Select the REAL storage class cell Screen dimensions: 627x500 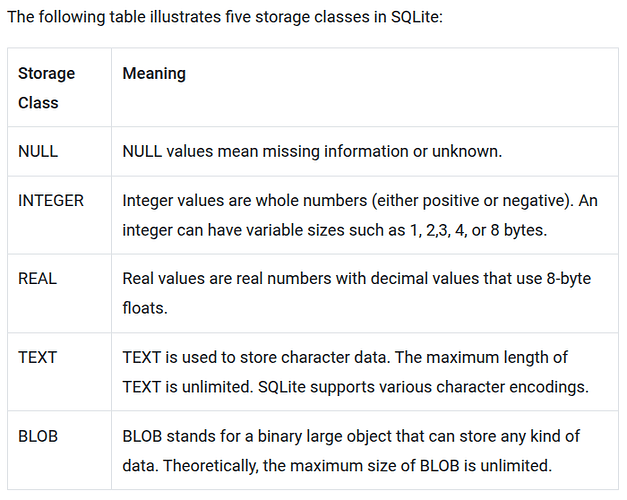(36, 278)
